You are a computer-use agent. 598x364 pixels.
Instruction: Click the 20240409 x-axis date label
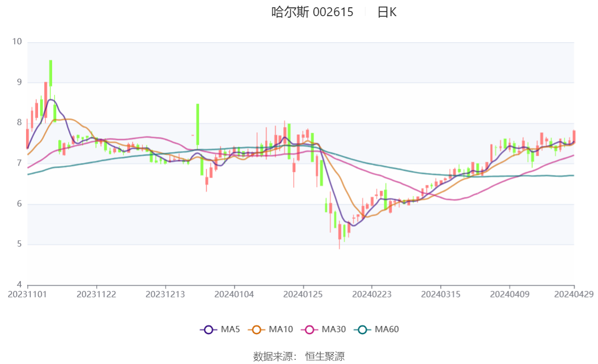point(509,295)
